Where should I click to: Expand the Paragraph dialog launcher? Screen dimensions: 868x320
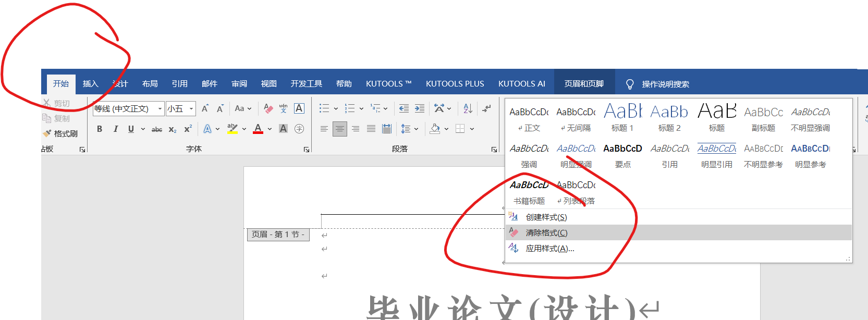coord(494,150)
